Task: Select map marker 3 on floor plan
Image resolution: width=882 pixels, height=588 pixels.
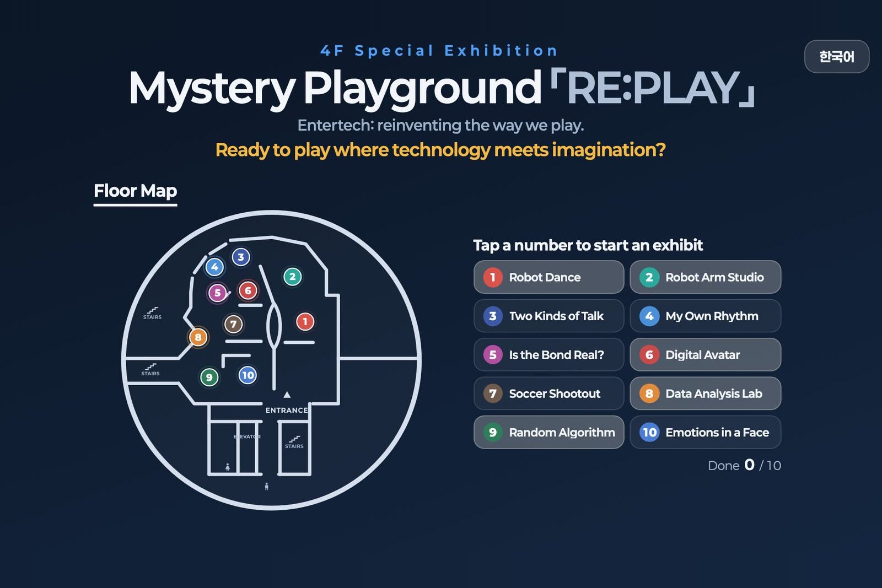Action: 241,257
